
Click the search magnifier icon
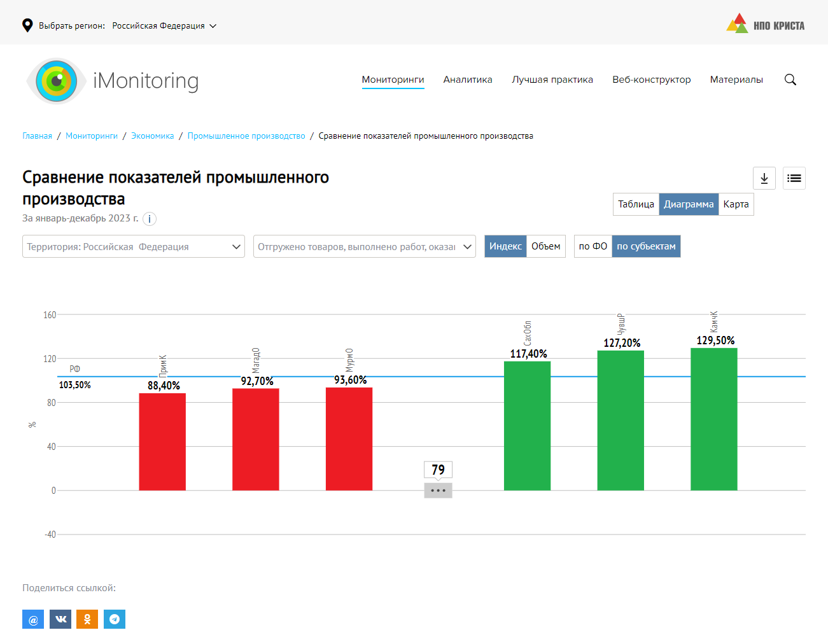coord(790,80)
